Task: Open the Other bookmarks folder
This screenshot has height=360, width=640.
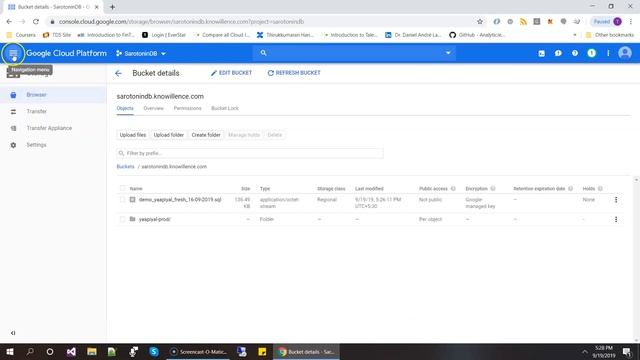Action: (610, 35)
